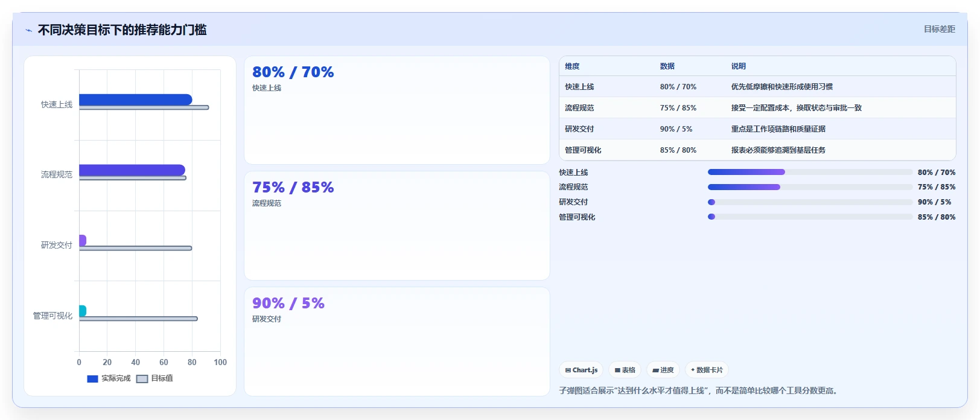Click the dashboard title 不同决策目标下的推荐能力门槛
The height and width of the screenshot is (420, 980).
pyautogui.click(x=122, y=30)
